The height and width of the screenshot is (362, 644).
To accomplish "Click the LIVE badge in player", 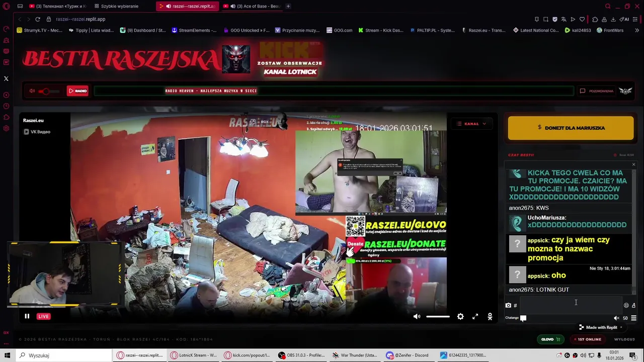I will point(43,316).
